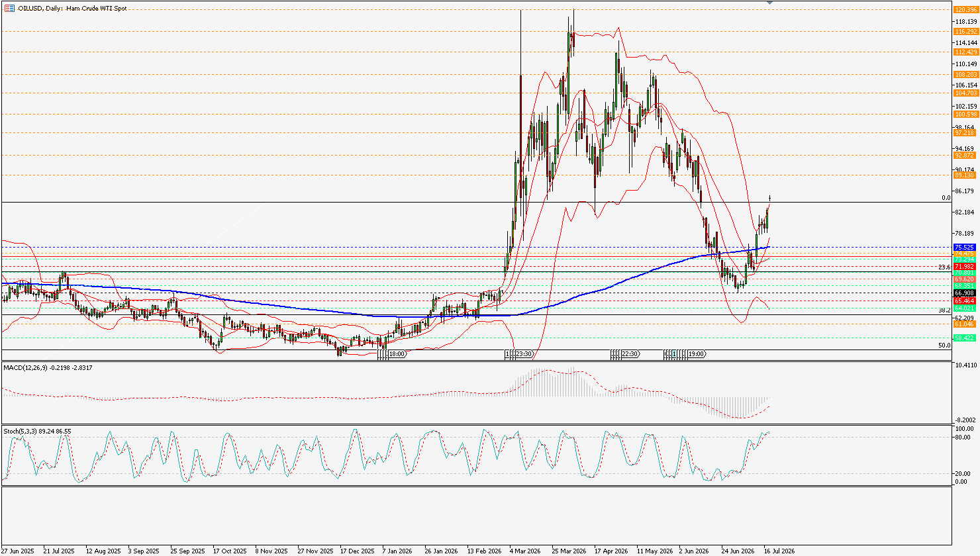The height and width of the screenshot is (556, 980).
Task: Click the 11 May 2026 date label
Action: [x=654, y=551]
